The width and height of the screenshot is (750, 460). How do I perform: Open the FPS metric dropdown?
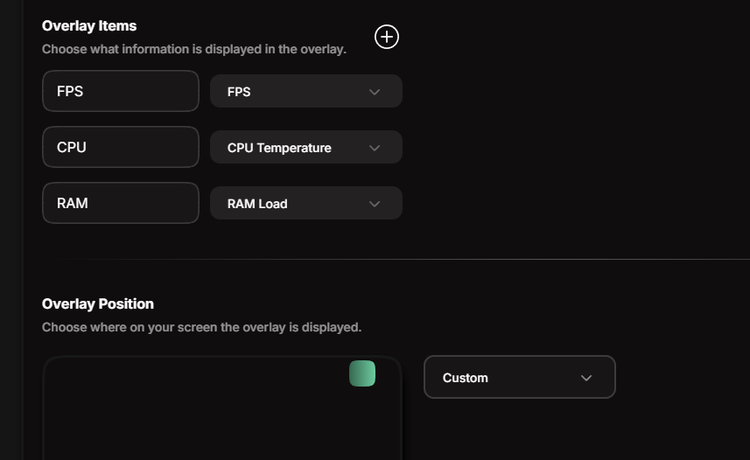click(305, 92)
